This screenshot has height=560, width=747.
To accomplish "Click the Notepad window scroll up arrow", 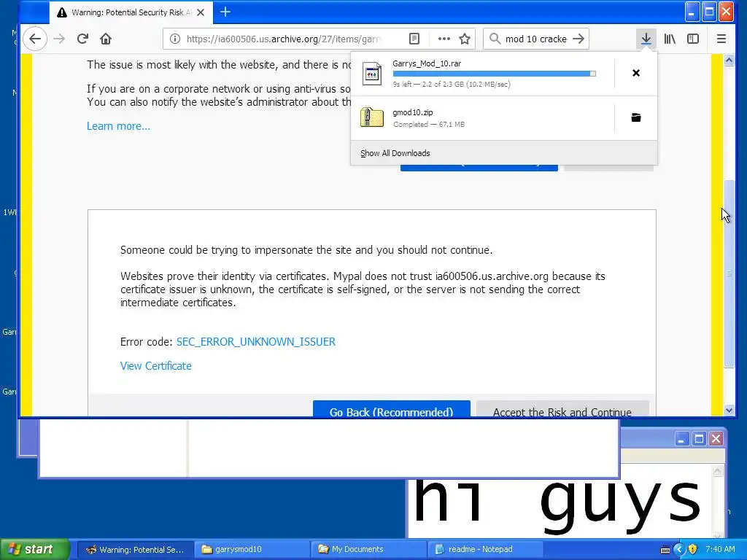I will pyautogui.click(x=718, y=470).
